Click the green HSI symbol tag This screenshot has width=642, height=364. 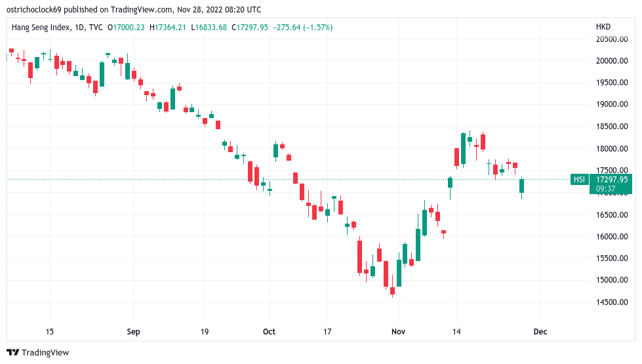click(x=579, y=179)
